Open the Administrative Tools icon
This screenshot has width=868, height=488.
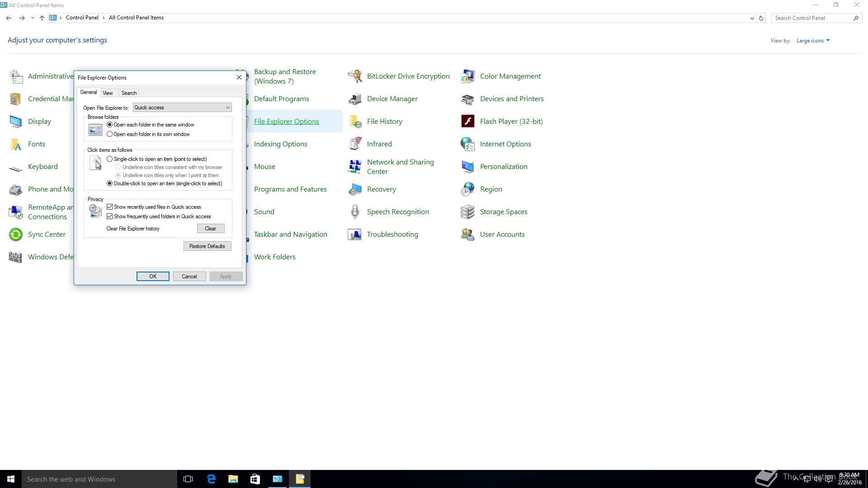(x=16, y=76)
